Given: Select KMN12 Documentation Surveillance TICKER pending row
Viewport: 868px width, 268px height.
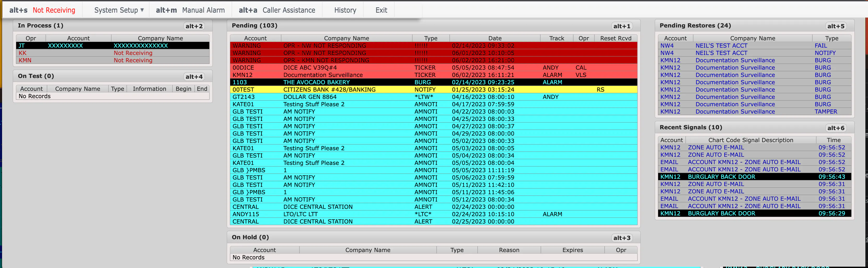Looking at the screenshot, I should point(434,75).
